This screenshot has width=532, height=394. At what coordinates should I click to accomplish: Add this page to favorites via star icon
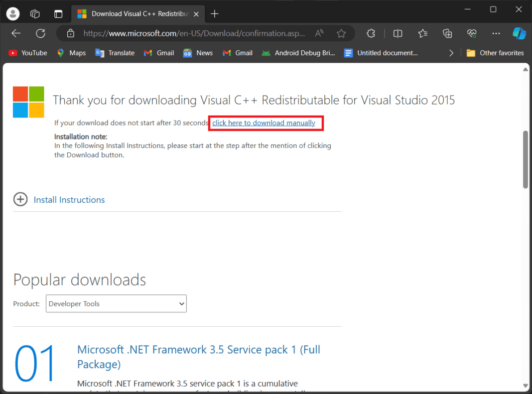click(x=341, y=33)
